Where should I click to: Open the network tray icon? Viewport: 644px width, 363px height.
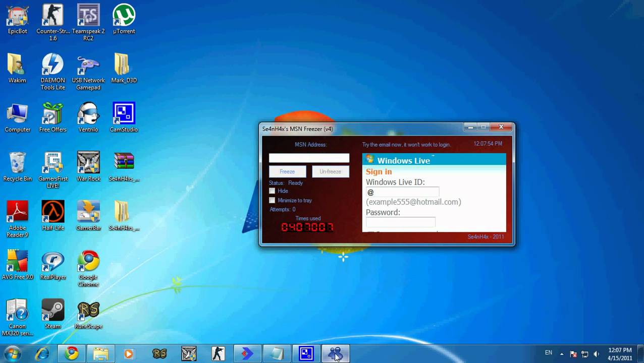pos(585,354)
